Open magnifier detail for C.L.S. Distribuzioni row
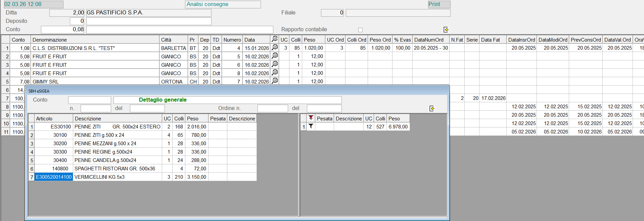This screenshot has width=644, height=221. pos(275,48)
